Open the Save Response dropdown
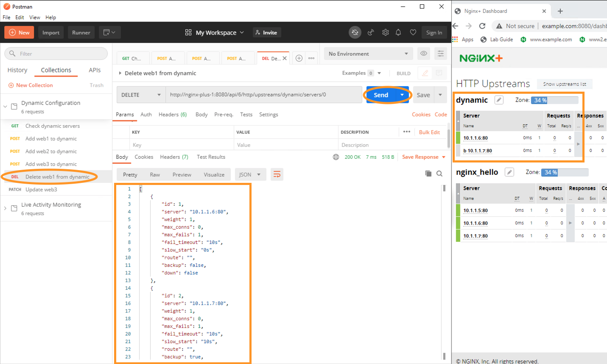Viewport: 607px width, 364px height. point(424,157)
